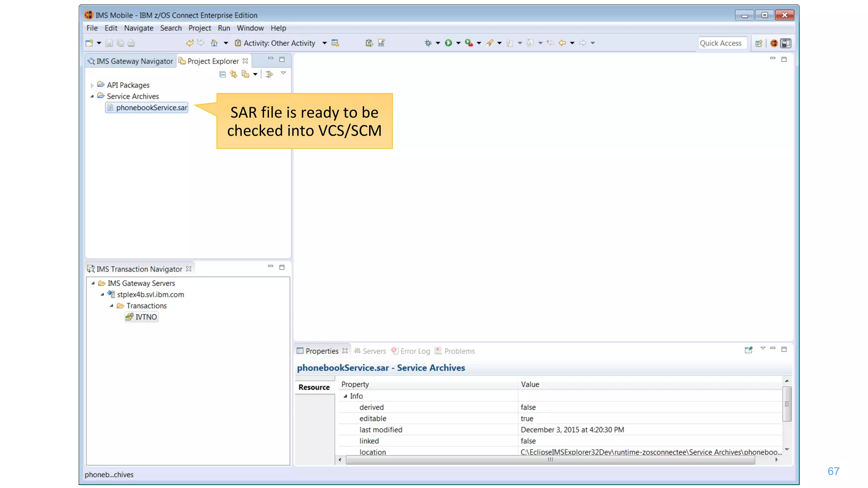This screenshot has height=488, width=868.
Task: Switch to the IMS Gateway Navigator tab
Action: (x=130, y=61)
